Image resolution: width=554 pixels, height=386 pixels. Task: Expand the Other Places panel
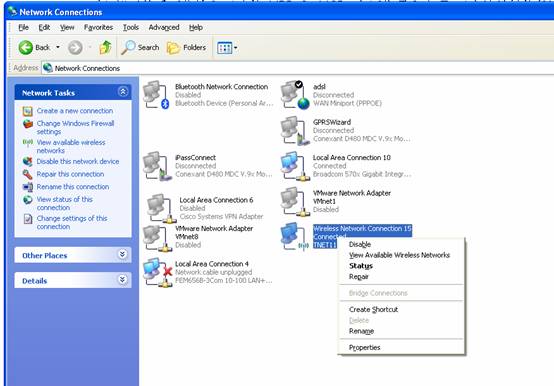point(122,255)
